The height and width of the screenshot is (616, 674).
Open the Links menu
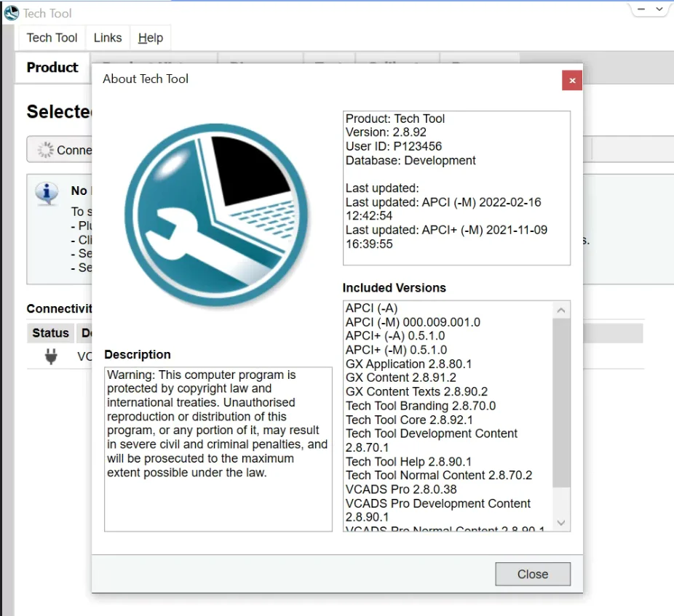pos(108,38)
